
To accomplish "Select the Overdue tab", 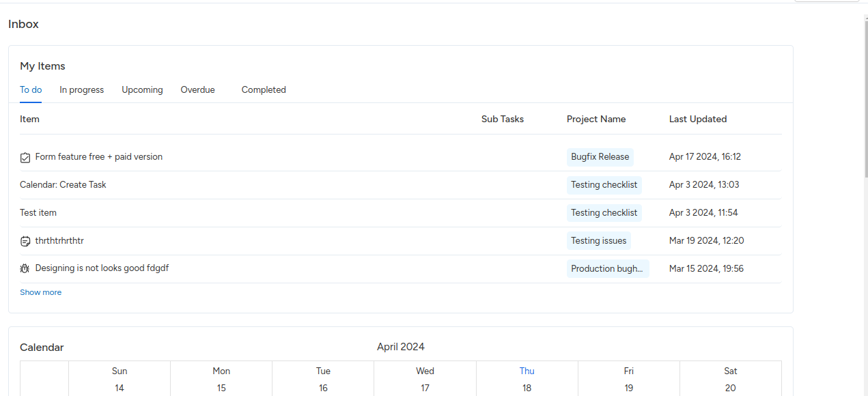I will pos(197,90).
